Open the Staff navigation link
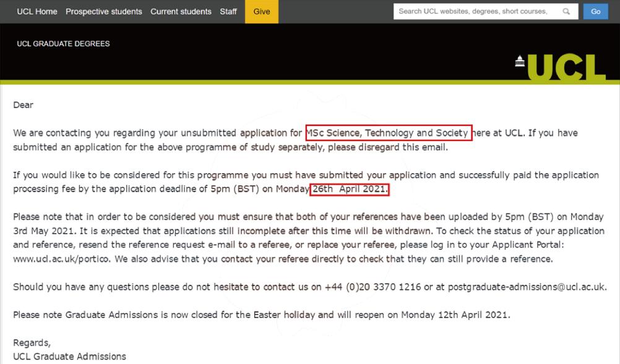The height and width of the screenshot is (364, 620). click(228, 12)
